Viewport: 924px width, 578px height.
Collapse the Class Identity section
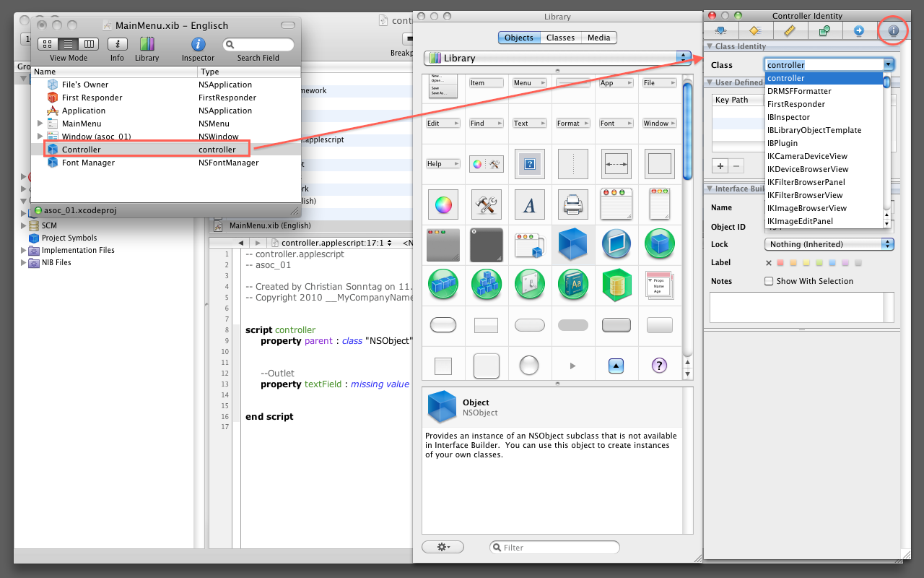point(710,46)
